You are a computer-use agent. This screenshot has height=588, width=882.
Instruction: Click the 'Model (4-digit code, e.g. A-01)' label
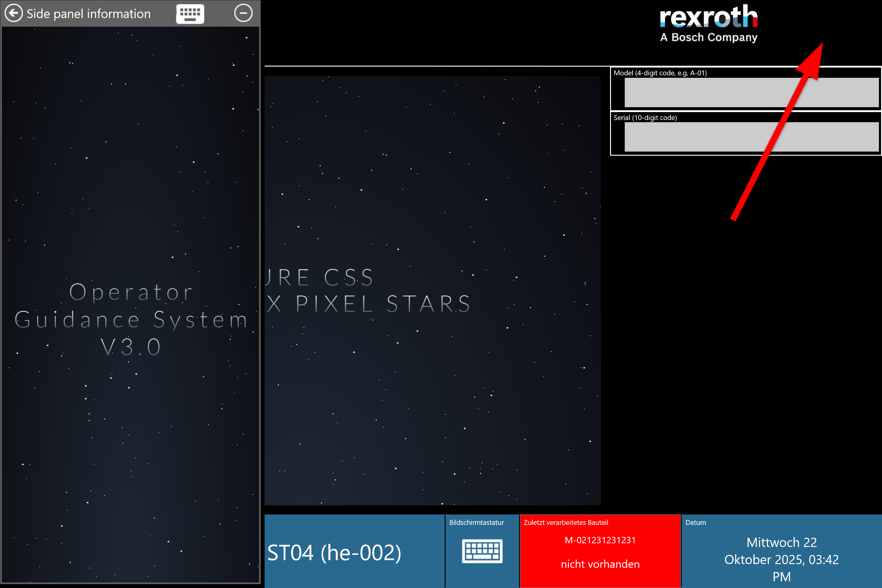(660, 73)
